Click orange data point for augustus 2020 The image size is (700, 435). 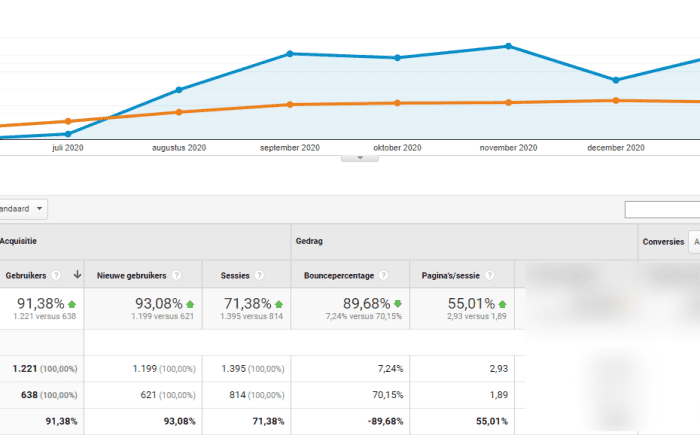pyautogui.click(x=179, y=112)
